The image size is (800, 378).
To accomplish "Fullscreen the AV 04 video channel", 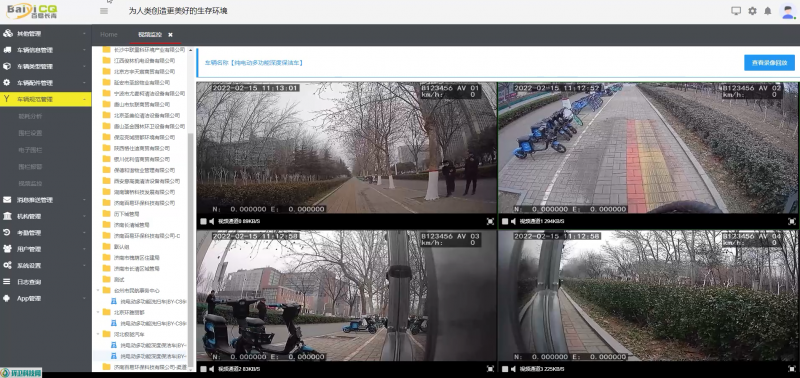I will point(792,368).
